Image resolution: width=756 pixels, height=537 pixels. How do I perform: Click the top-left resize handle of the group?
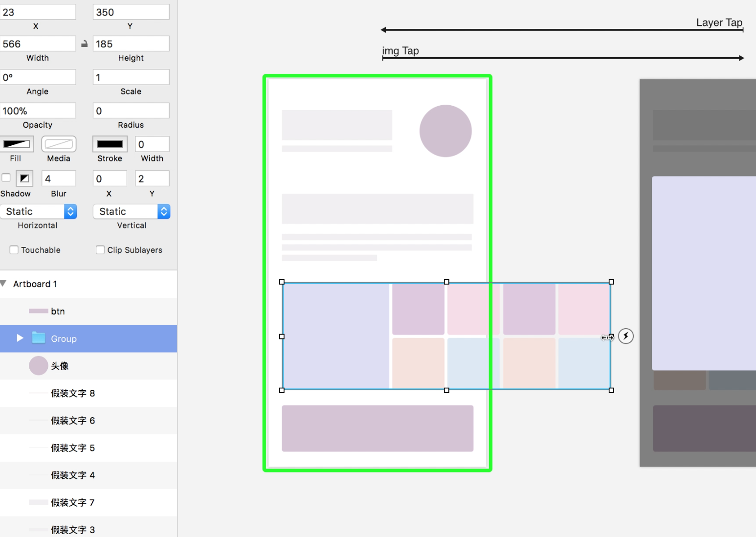coord(282,282)
